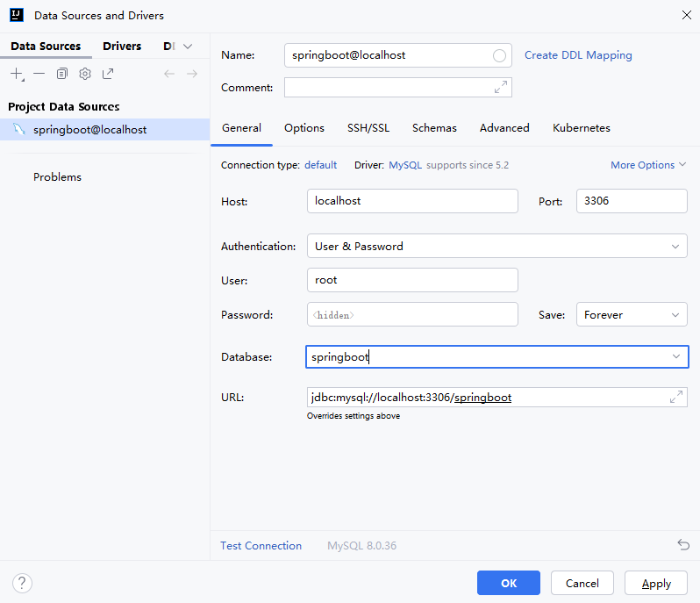Open driver settings gear icon
700x603 pixels.
point(85,75)
